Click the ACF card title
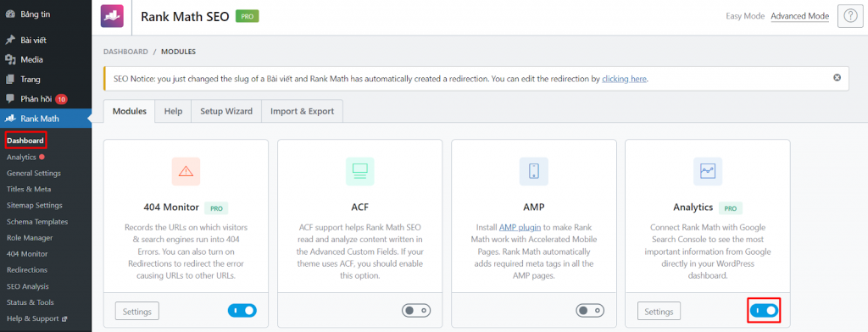Viewport: 868px width, 332px height. click(359, 207)
